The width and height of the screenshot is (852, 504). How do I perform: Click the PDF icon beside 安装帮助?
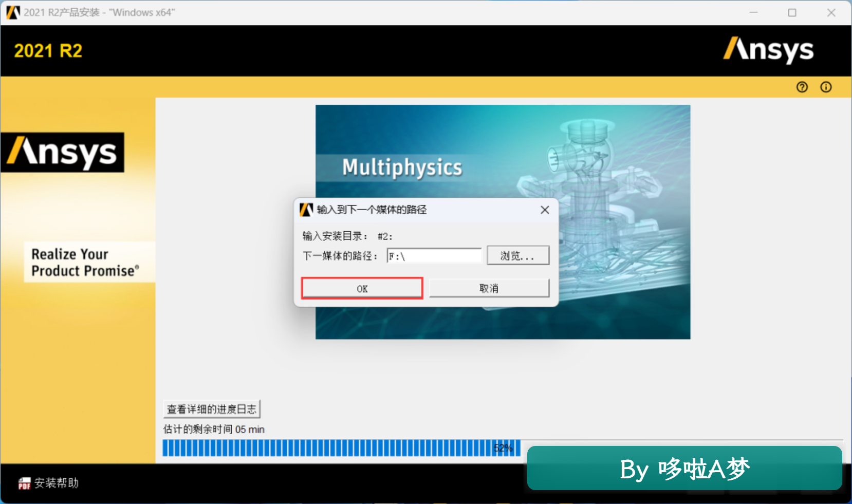(24, 483)
